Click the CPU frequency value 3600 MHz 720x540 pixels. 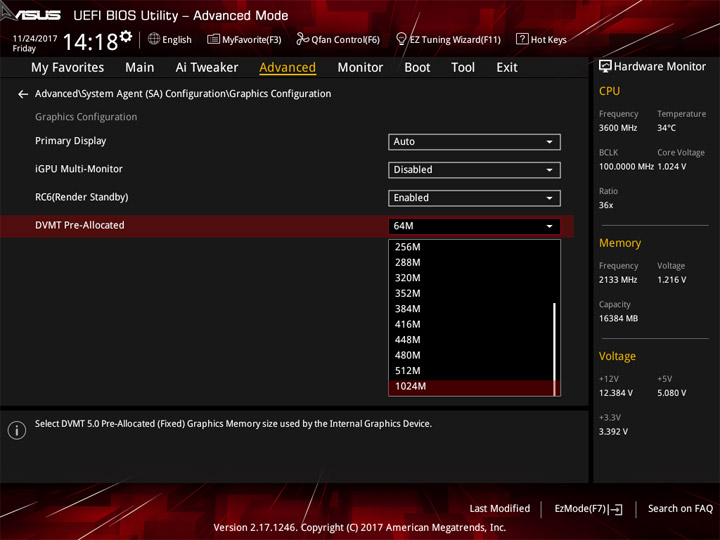pos(618,128)
